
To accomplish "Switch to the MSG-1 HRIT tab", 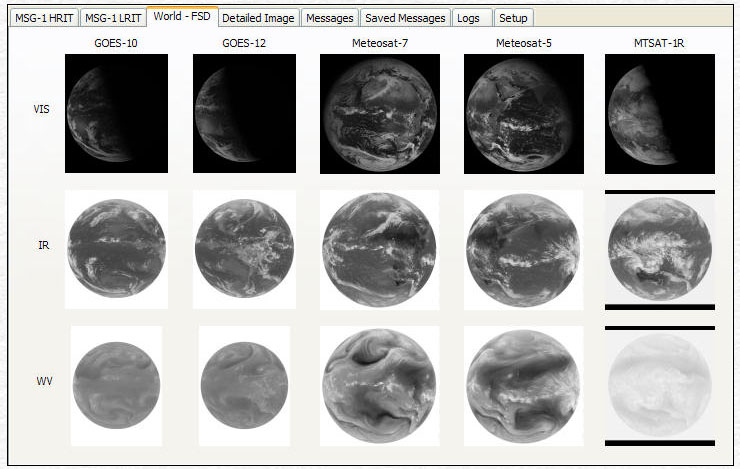I will [x=44, y=18].
